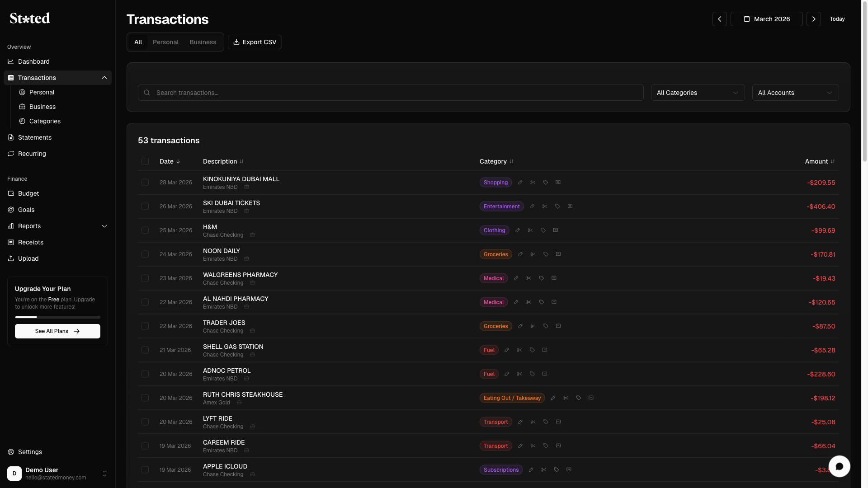
Task: Click the split scissors icon on SKI DUBAI TICKETS row
Action: pos(545,206)
